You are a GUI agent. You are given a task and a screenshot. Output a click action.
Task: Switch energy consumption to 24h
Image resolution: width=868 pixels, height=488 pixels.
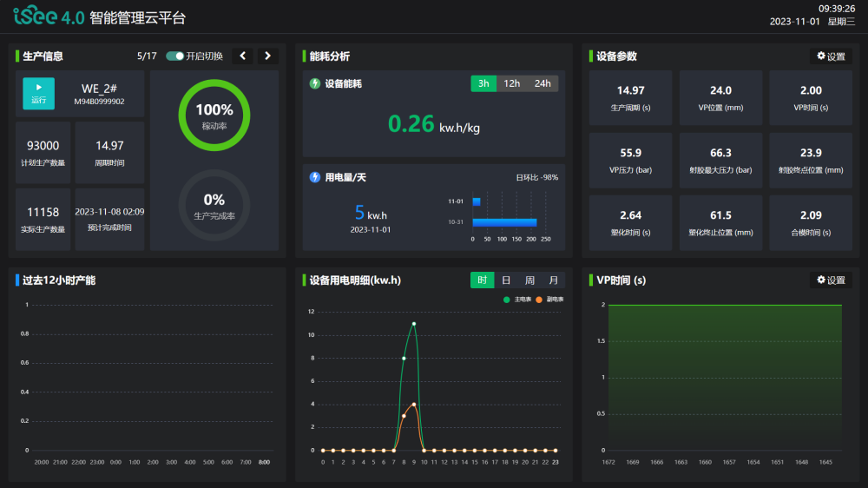[x=542, y=83]
